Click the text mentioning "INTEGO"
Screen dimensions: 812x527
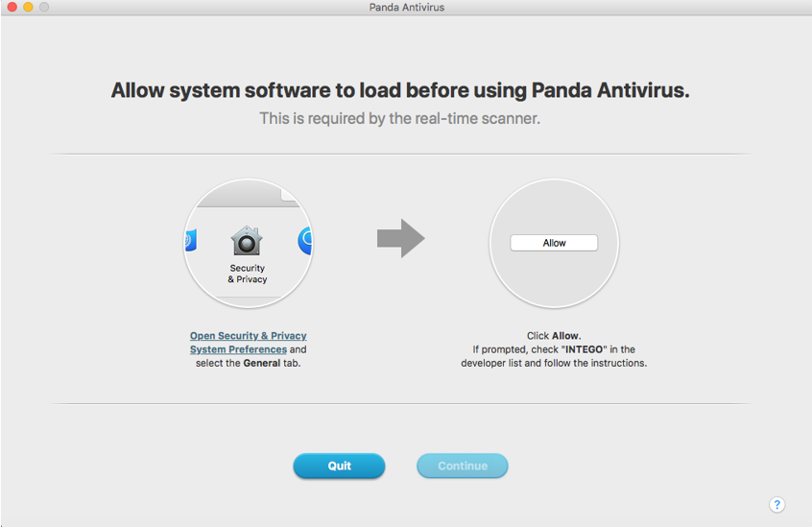coord(554,349)
